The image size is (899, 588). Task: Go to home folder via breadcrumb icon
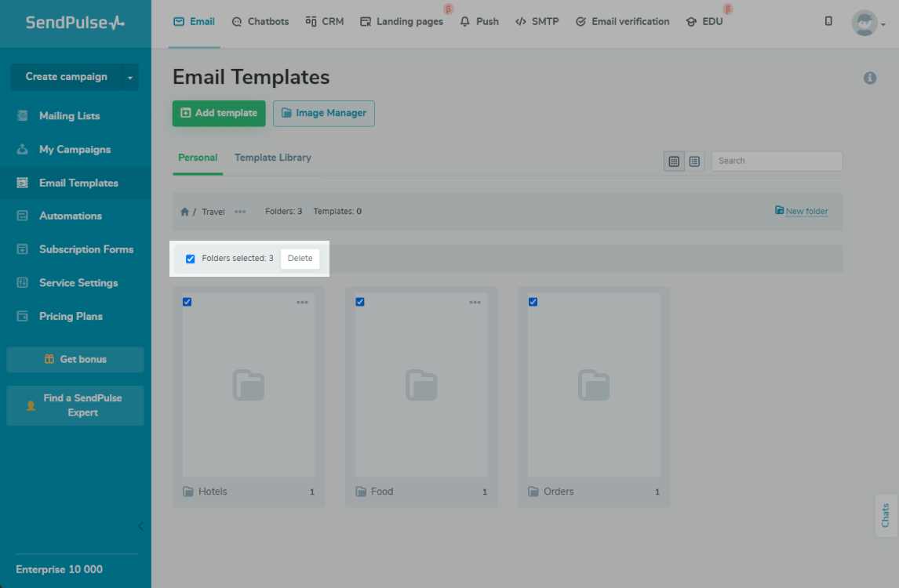click(184, 212)
